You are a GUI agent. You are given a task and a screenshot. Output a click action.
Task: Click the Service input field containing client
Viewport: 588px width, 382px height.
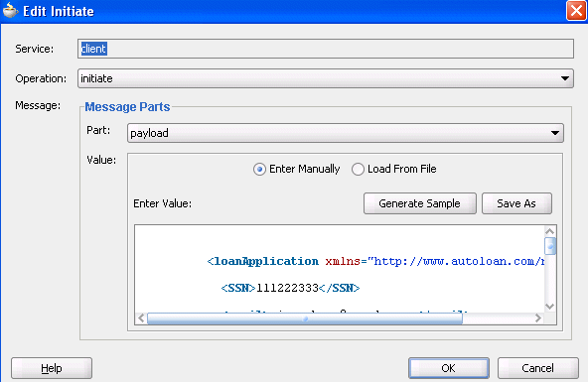(x=326, y=49)
